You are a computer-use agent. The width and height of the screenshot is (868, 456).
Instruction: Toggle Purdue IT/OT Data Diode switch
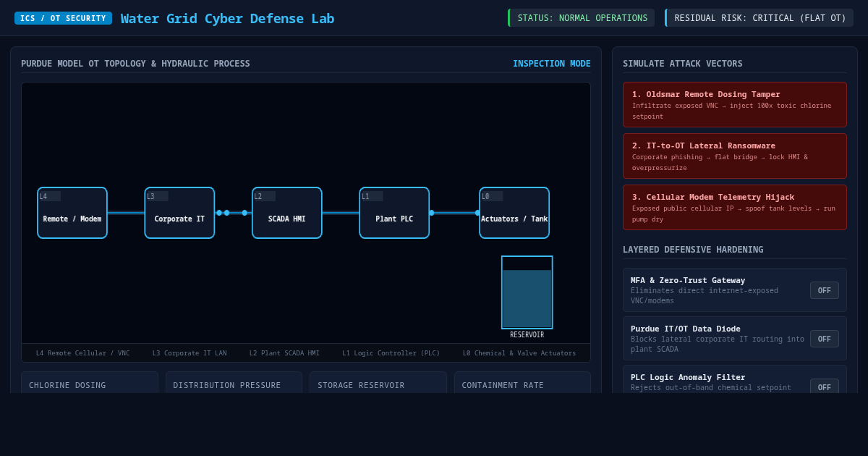pyautogui.click(x=824, y=339)
